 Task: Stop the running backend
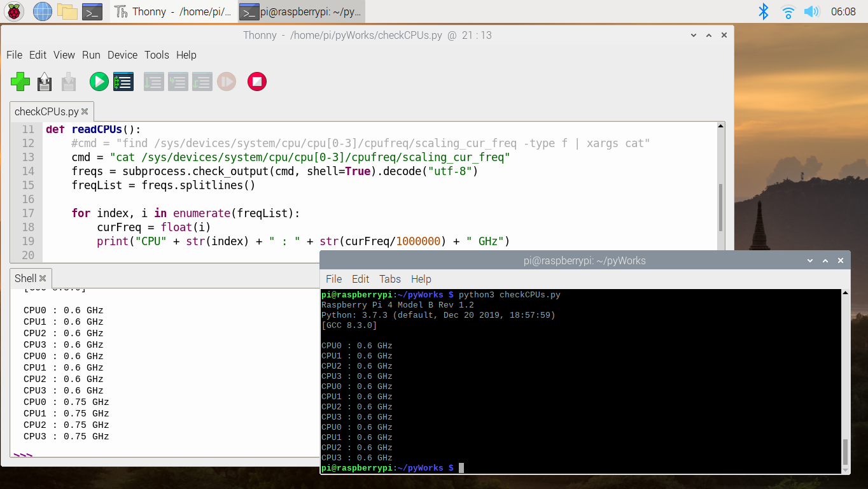coord(256,81)
